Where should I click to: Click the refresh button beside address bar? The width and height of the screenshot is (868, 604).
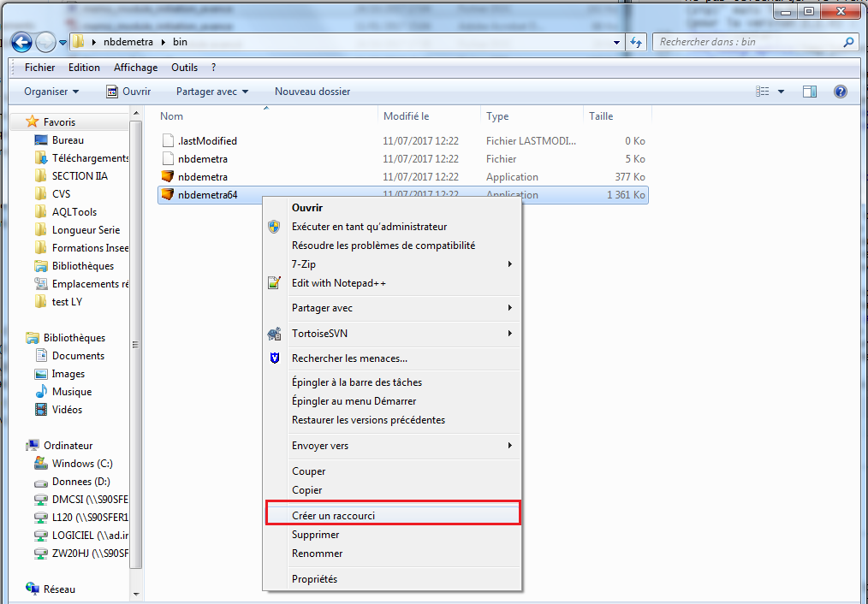click(636, 42)
